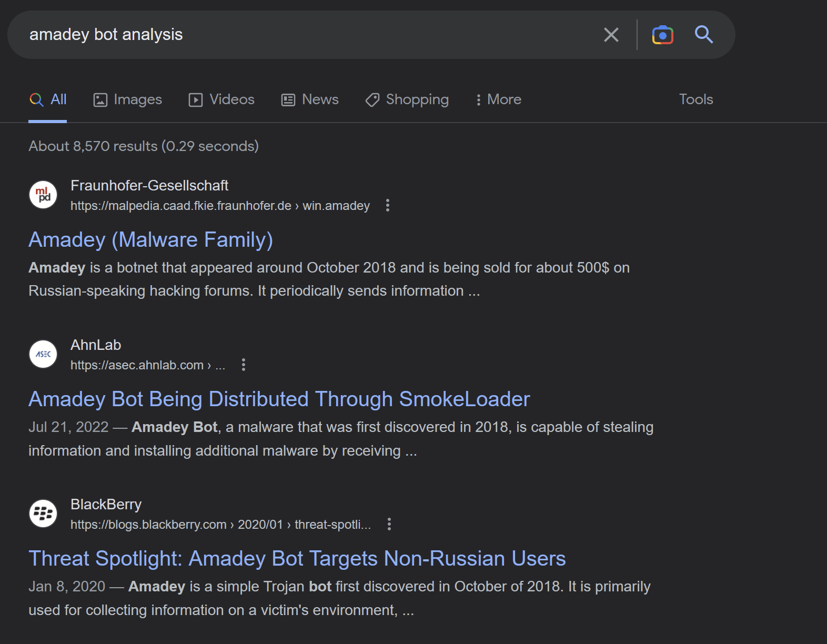
Task: Click the asec.ahnlab.com URL
Action: 148,365
